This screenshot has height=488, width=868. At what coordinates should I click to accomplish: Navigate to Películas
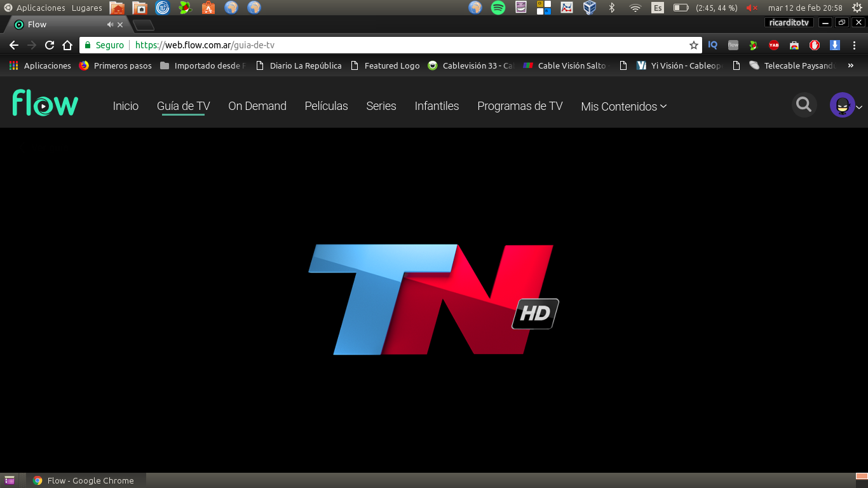point(327,106)
